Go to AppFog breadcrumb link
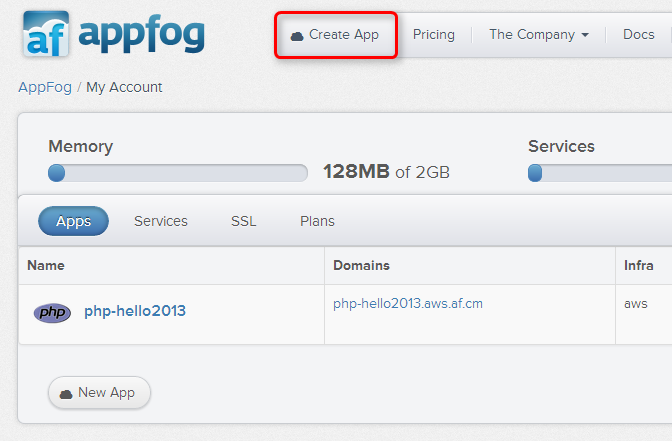The width and height of the screenshot is (672, 441). [45, 87]
